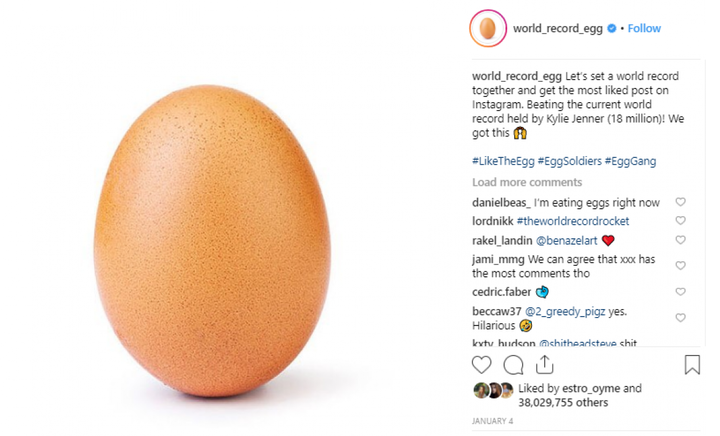Like danielbeas_ comment with heart
The width and height of the screenshot is (720, 436).
click(681, 202)
